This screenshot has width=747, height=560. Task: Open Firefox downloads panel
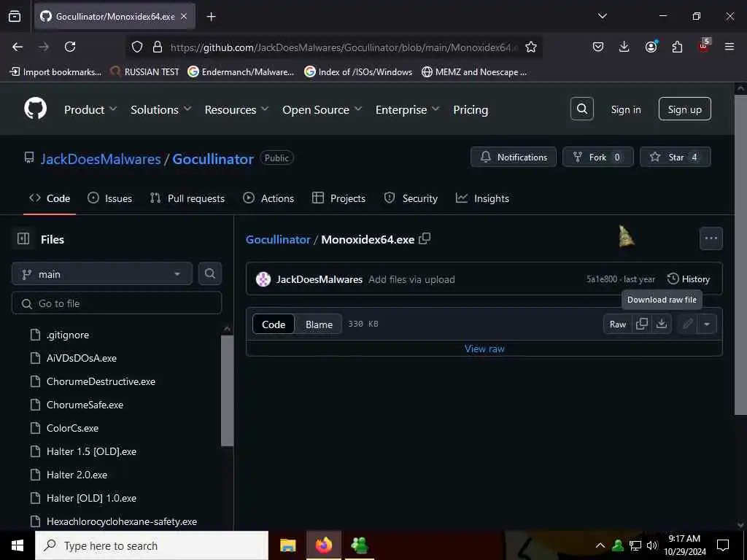click(624, 47)
